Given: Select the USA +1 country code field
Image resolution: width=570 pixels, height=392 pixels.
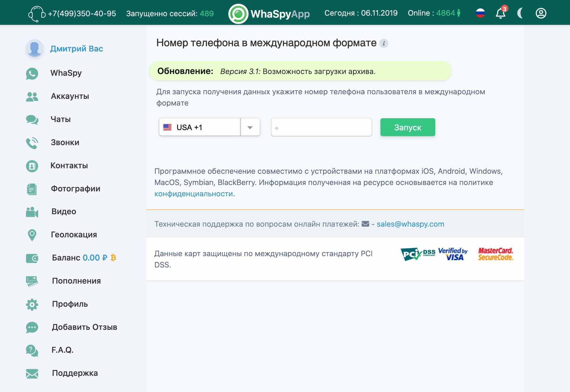Looking at the screenshot, I should [200, 127].
